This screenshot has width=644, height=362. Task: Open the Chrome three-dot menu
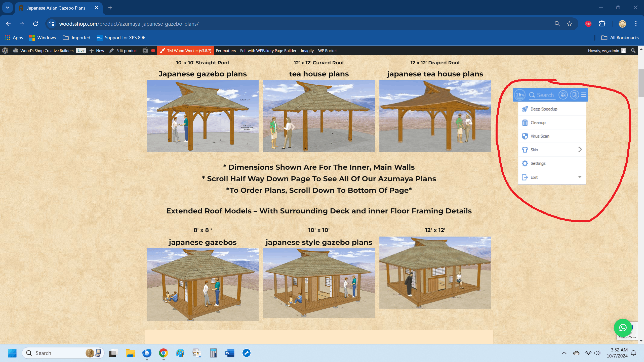point(636,24)
